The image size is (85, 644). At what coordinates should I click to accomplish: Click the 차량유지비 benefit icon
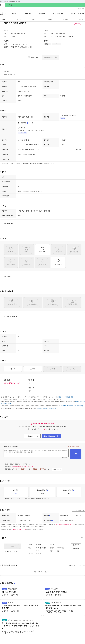coord(42,250)
